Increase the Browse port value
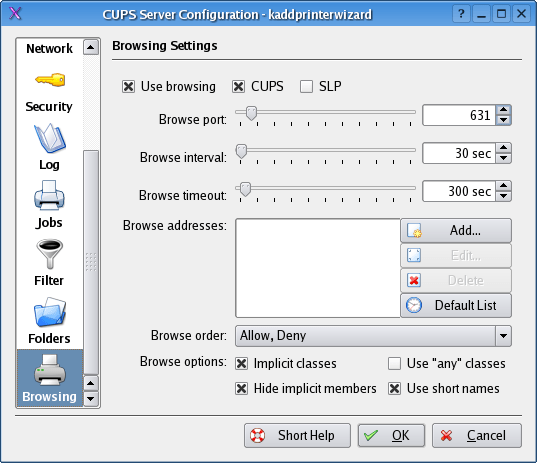 [x=503, y=110]
